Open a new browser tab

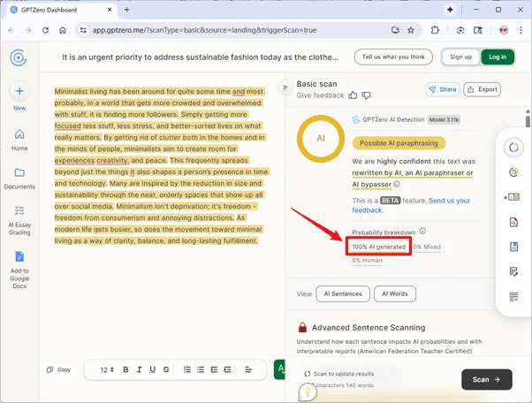126,10
